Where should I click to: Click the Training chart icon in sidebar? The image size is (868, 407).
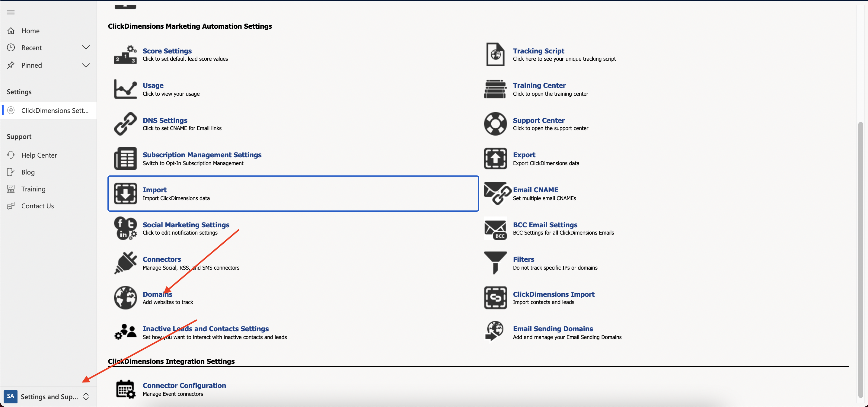[x=11, y=189]
